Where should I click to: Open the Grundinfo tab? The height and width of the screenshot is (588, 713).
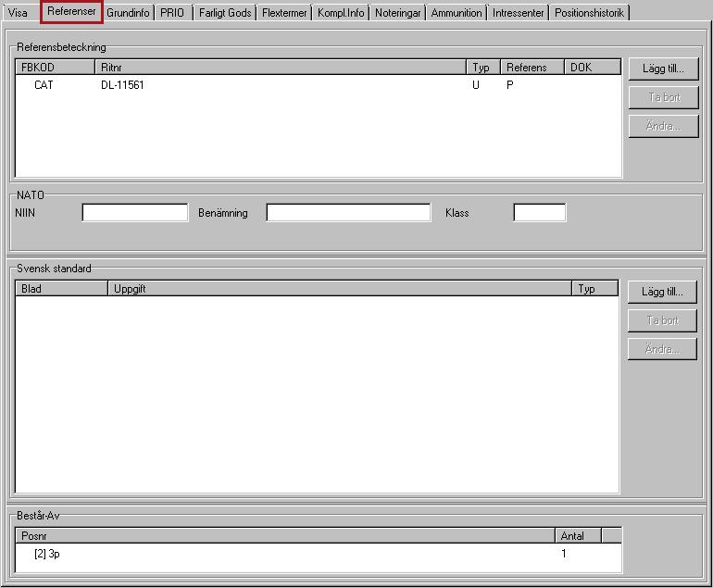pyautogui.click(x=128, y=13)
